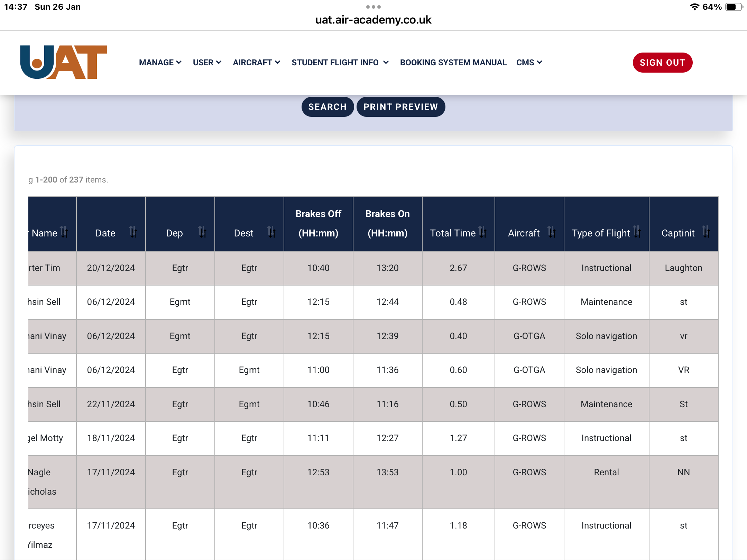The image size is (747, 560).
Task: Sort by Dep column arrows
Action: (202, 232)
